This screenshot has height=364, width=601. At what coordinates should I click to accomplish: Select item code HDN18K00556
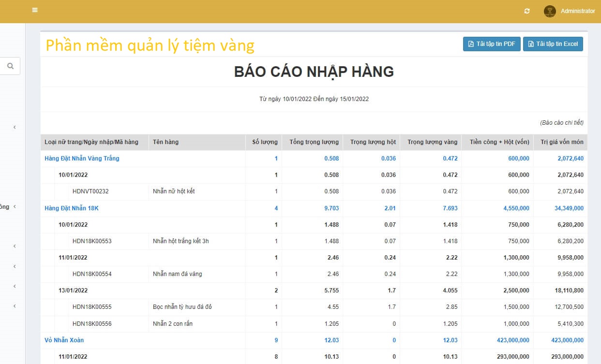[x=92, y=324]
